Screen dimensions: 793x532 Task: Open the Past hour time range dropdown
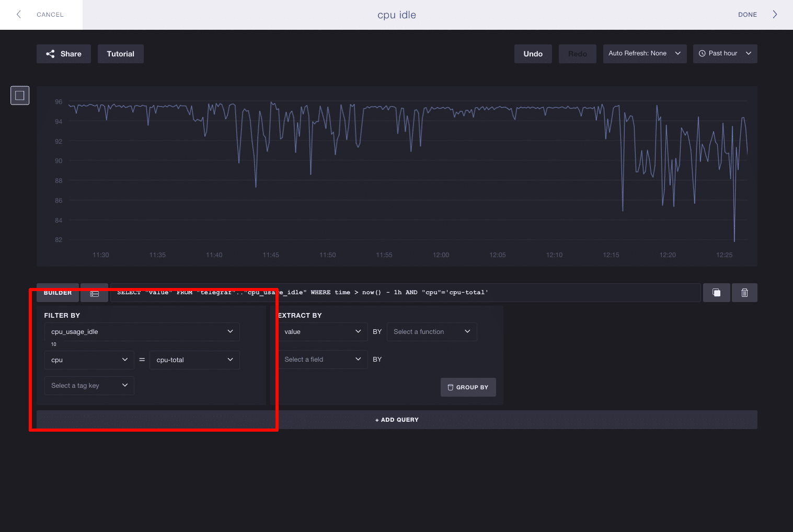[x=725, y=54]
